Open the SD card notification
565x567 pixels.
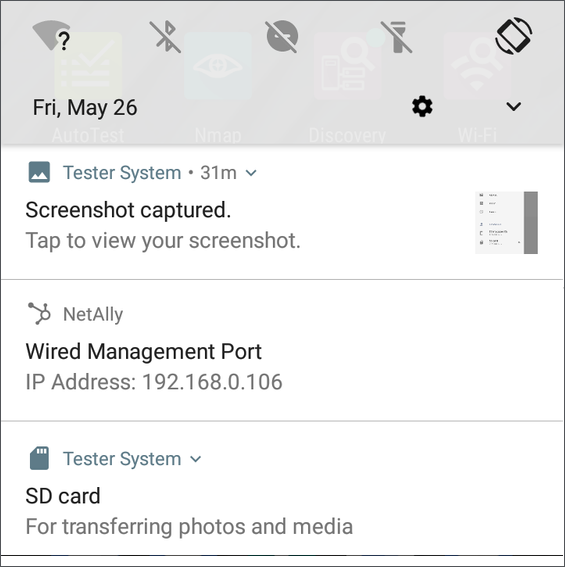pos(282,489)
